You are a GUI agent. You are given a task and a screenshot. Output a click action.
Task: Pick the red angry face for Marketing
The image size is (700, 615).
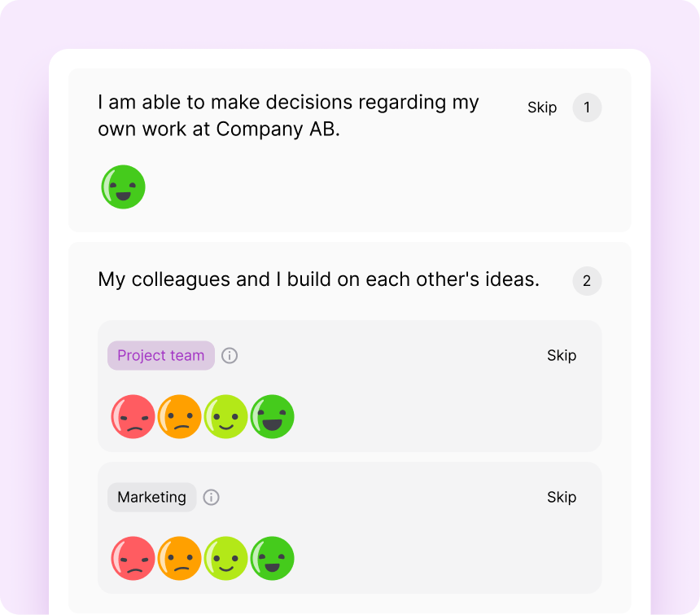click(133, 558)
